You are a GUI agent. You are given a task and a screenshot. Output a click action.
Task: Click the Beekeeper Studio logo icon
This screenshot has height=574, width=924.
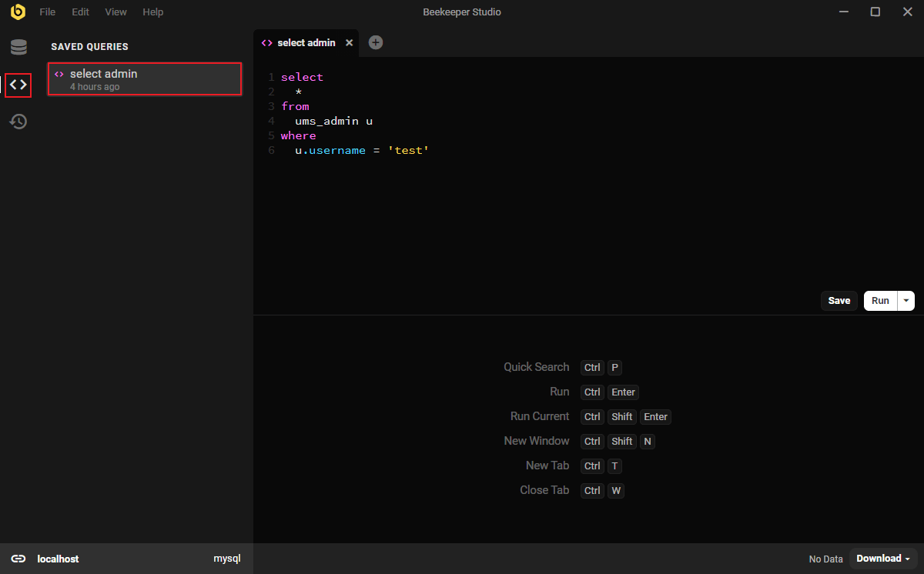point(18,12)
